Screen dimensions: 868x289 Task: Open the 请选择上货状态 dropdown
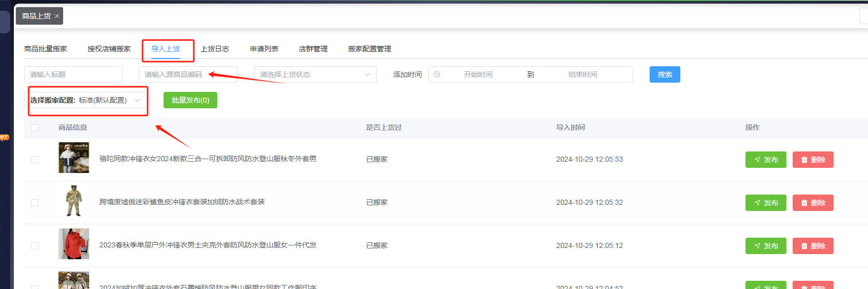315,74
